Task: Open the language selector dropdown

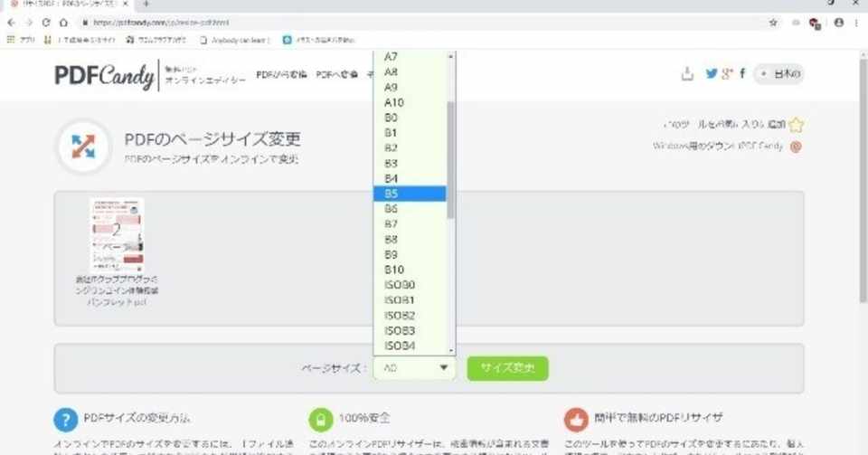Action: pos(779,73)
